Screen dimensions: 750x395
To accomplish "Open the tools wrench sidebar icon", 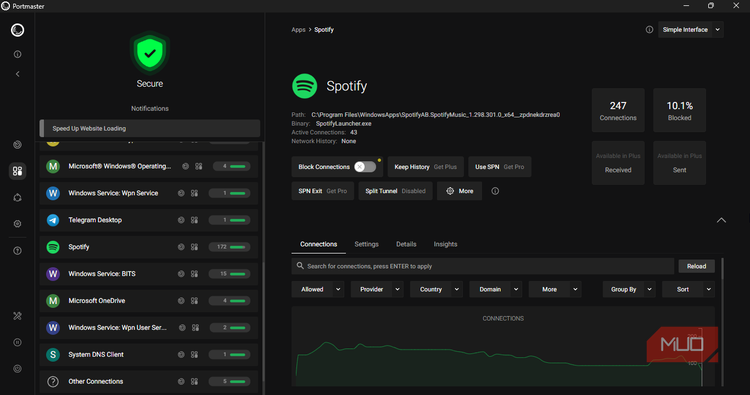I will click(x=17, y=316).
